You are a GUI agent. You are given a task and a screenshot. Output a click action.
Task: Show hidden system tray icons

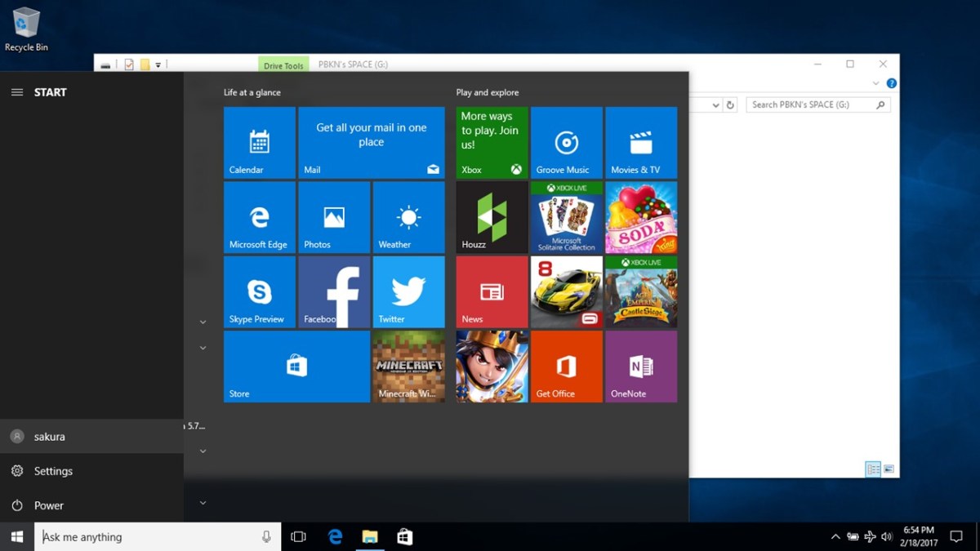[x=835, y=536]
